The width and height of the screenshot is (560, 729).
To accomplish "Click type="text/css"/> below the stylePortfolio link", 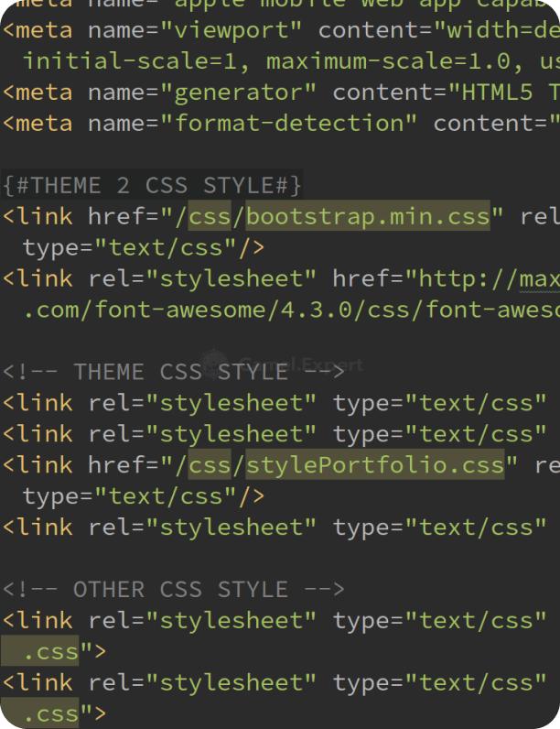I will (144, 495).
